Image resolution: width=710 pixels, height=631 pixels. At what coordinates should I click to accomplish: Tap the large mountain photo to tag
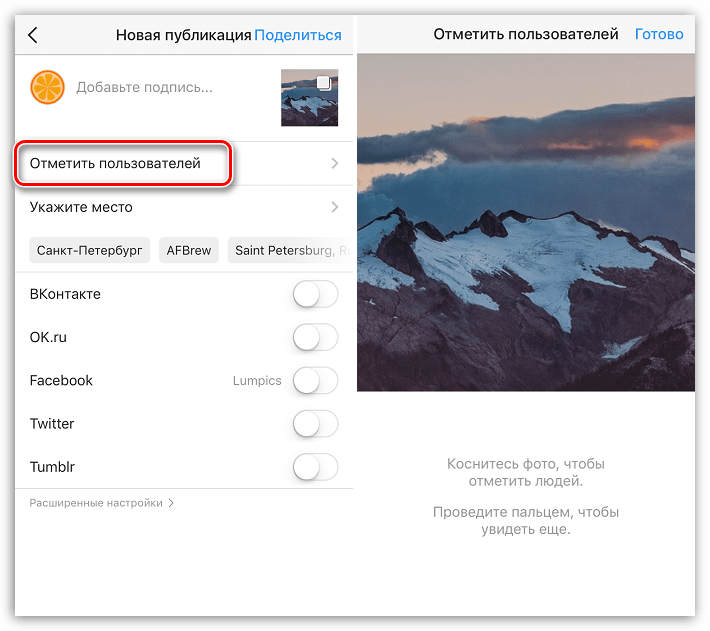526,222
